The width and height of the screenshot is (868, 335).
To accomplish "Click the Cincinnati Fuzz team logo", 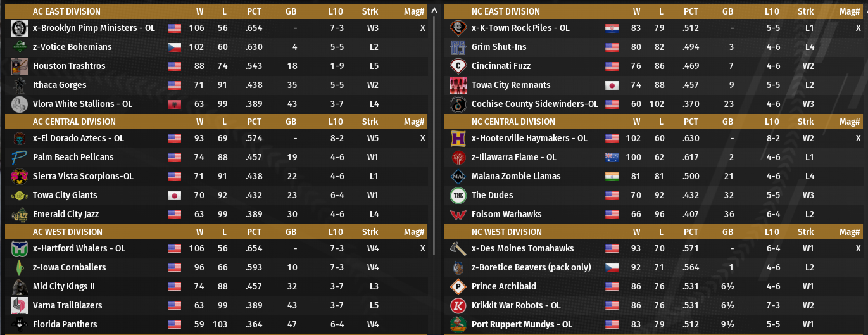I will click(x=458, y=66).
